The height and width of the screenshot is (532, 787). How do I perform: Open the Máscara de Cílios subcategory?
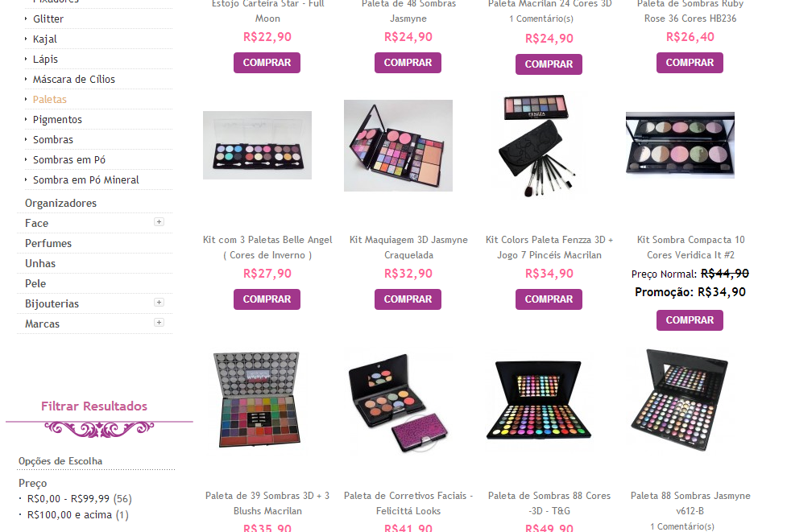click(74, 79)
